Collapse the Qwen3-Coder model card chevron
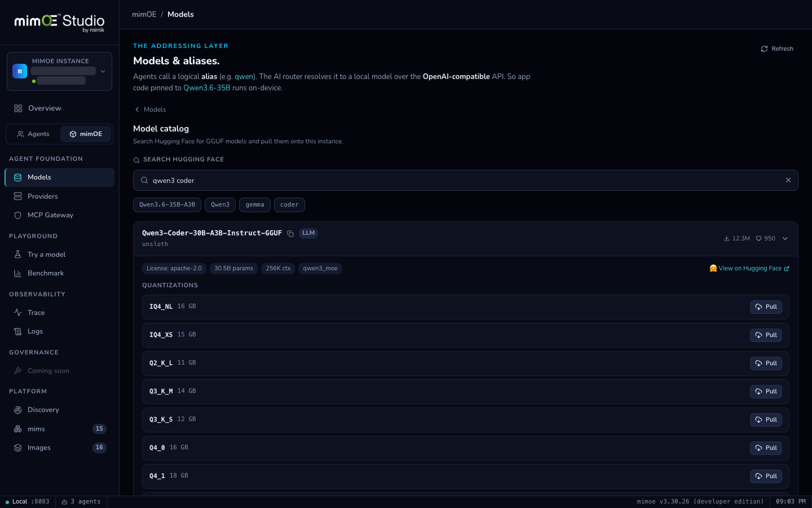The image size is (812, 508). [785, 239]
